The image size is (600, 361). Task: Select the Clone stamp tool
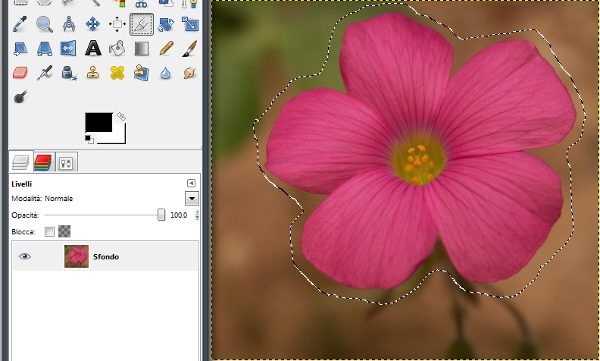(x=93, y=73)
